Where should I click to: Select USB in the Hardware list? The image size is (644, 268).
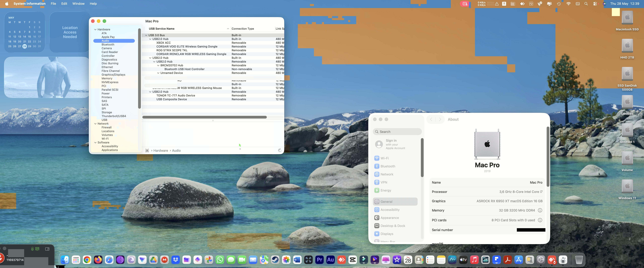pos(104,120)
